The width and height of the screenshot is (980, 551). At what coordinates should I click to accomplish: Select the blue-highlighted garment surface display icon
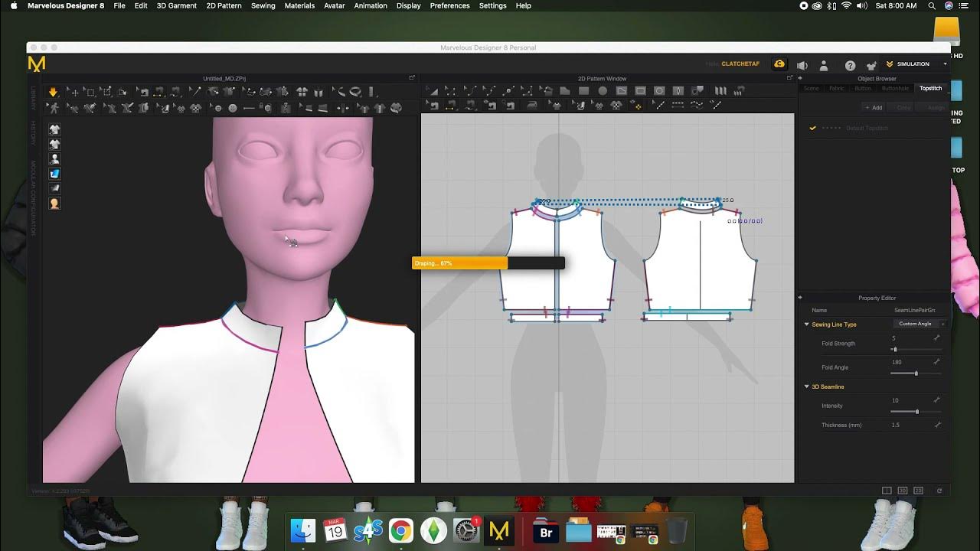(54, 174)
